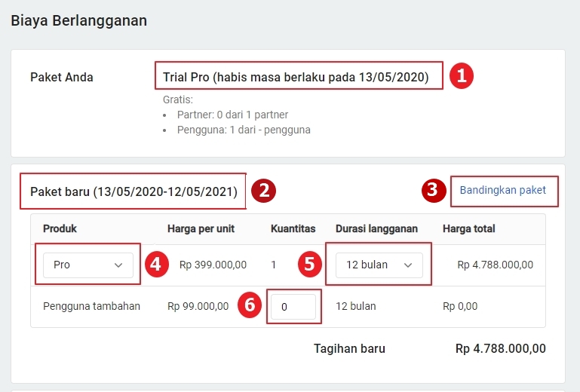This screenshot has height=392, width=580.
Task: Click the Harga total column header
Action: (x=468, y=228)
